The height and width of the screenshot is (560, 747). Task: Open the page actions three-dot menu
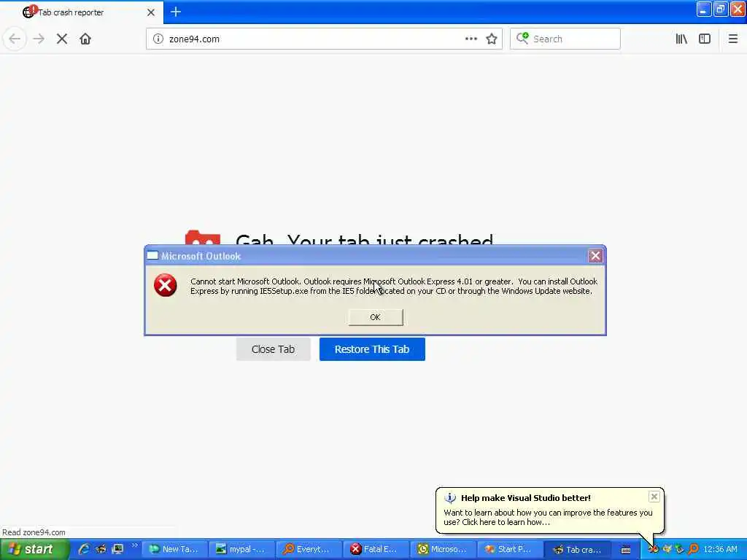(471, 39)
